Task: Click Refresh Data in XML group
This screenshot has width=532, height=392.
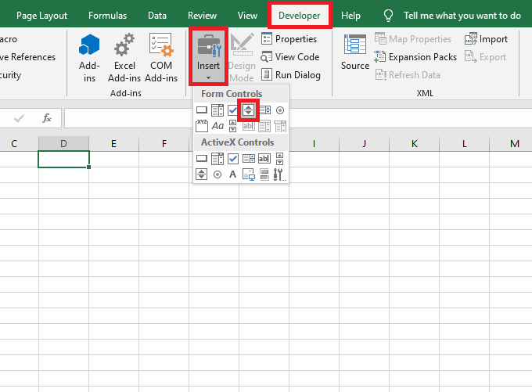Action: pos(408,74)
